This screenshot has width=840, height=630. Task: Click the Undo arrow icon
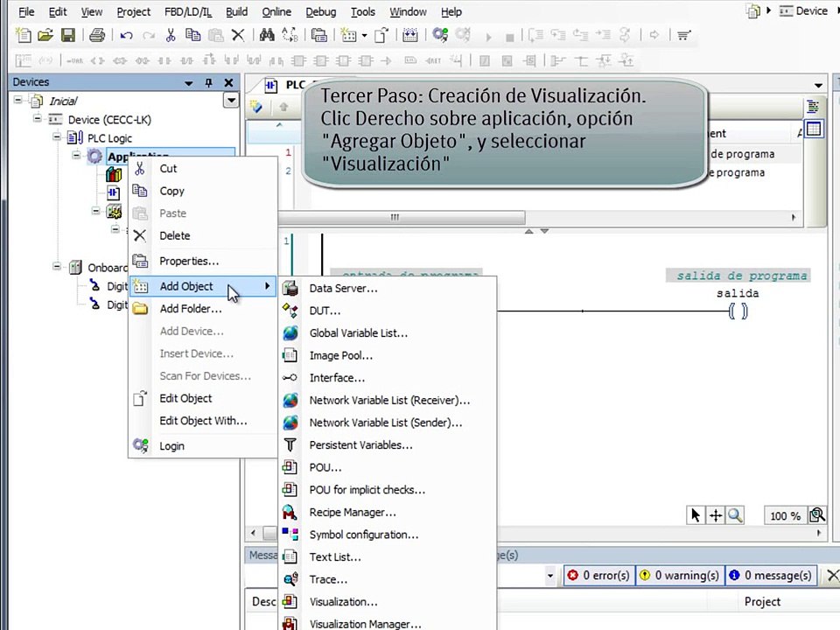pyautogui.click(x=126, y=35)
